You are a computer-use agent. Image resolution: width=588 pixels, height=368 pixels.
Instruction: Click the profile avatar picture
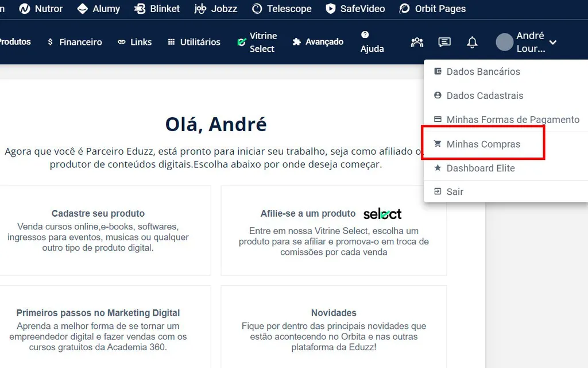coord(504,42)
